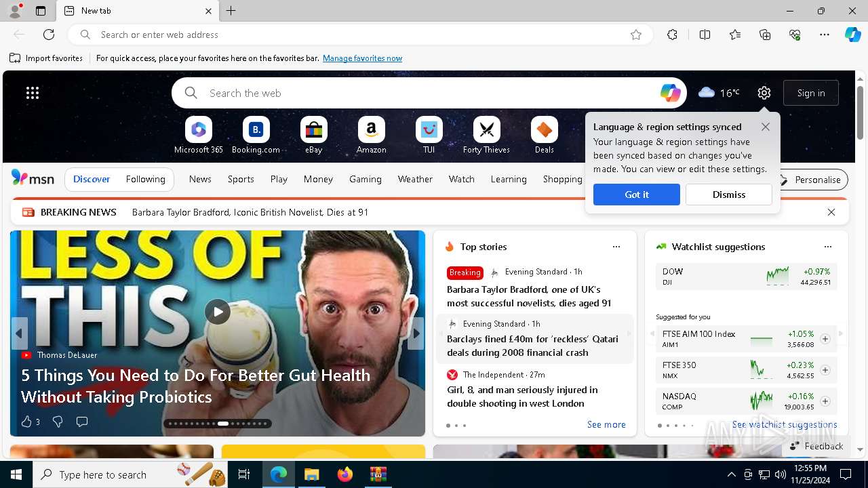Open TUI shortcut
Viewport: 868px width, 488px height.
point(429,136)
